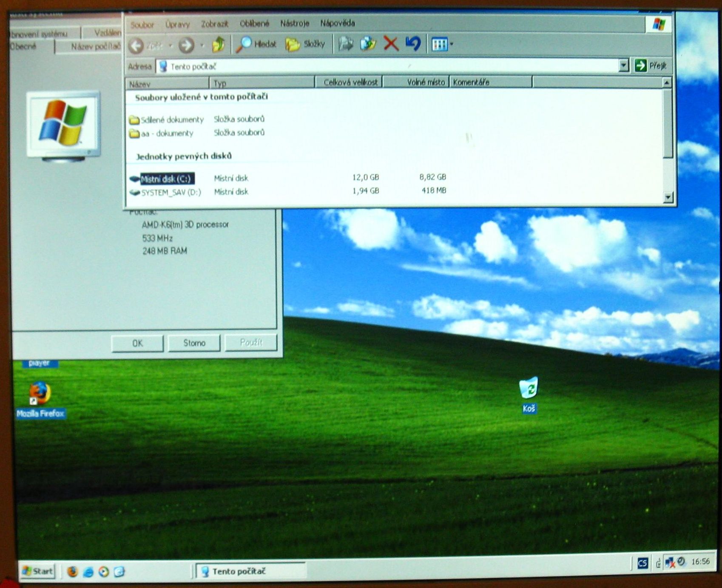Switch to the Název počítače tab
Screen dimensions: 722x588
click(89, 46)
